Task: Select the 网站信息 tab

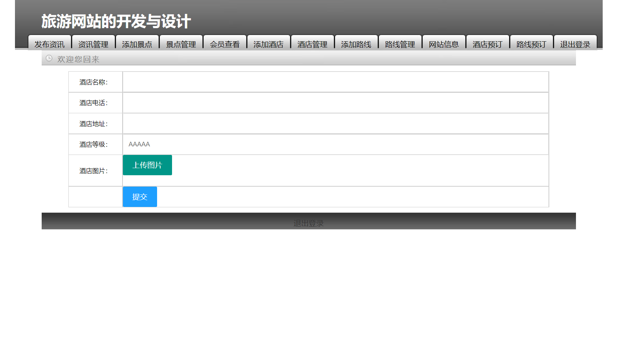Action: pyautogui.click(x=444, y=43)
